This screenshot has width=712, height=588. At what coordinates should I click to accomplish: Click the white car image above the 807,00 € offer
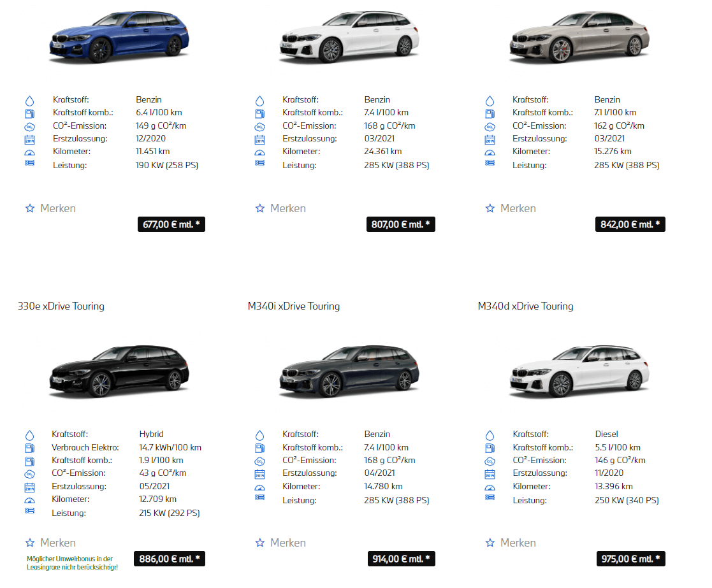[349, 37]
